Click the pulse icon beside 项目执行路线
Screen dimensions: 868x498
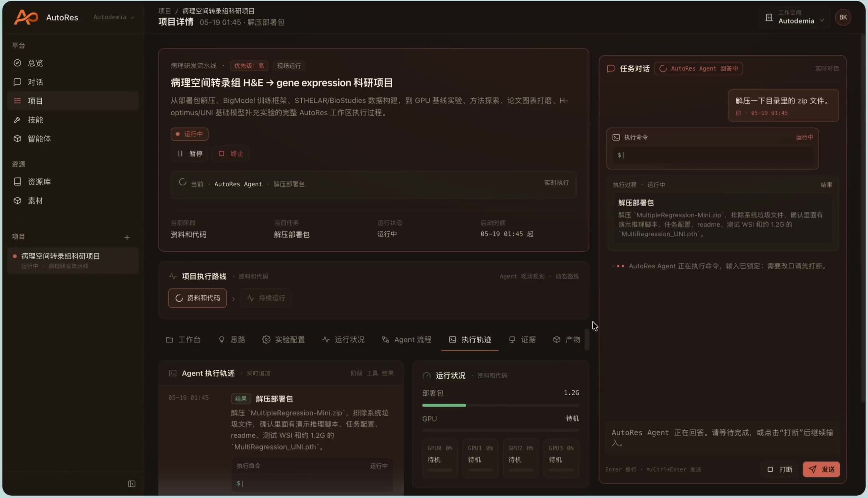point(173,276)
